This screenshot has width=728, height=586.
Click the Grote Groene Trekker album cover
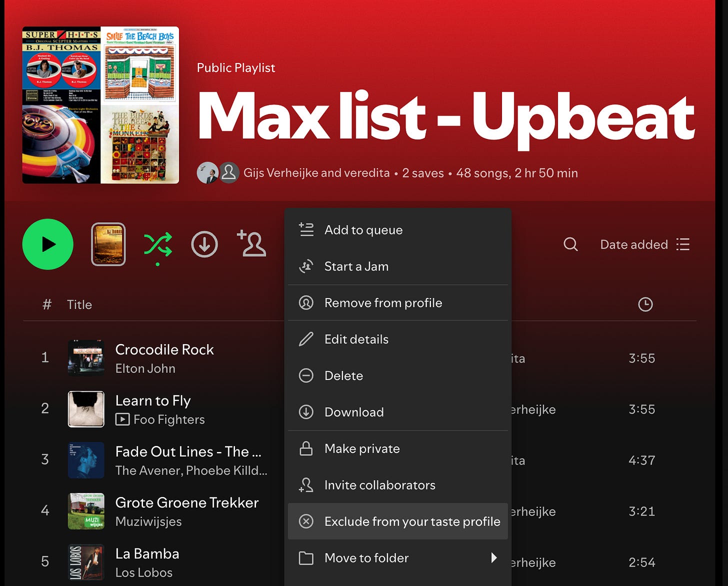pyautogui.click(x=86, y=511)
